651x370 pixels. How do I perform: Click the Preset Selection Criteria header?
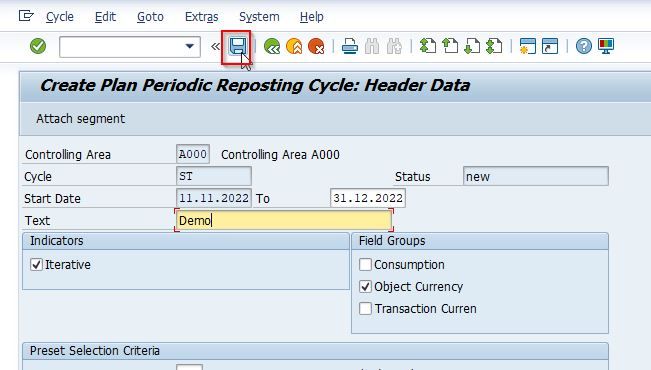pyautogui.click(x=316, y=350)
